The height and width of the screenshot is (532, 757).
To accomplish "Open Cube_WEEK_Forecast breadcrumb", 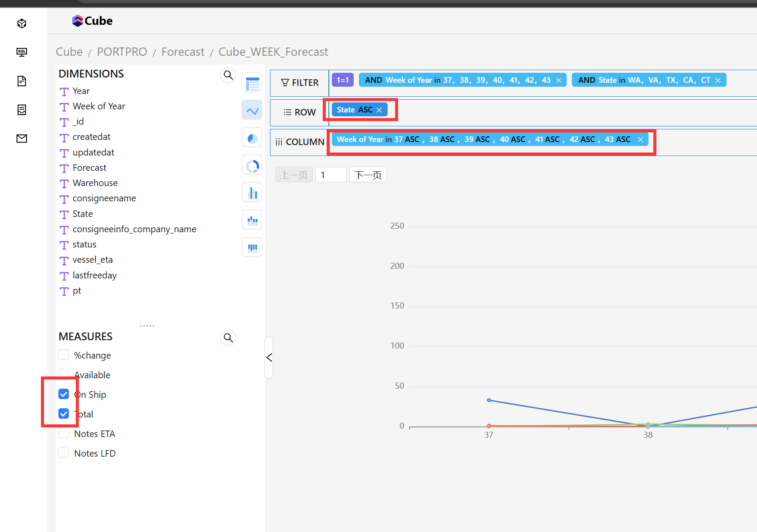I will point(273,52).
